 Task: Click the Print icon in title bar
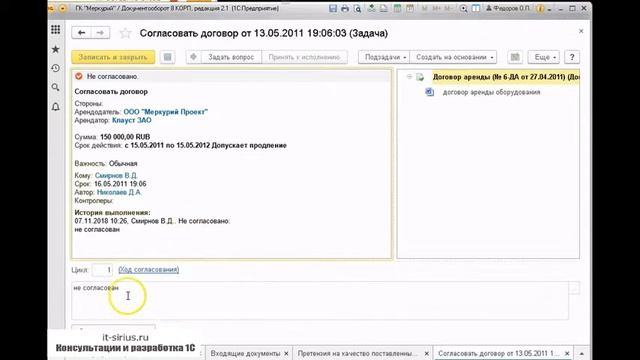pyautogui.click(x=345, y=8)
